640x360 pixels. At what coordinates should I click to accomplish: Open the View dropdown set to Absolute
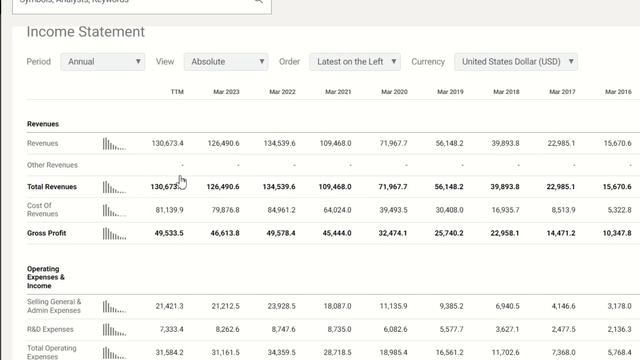[226, 62]
